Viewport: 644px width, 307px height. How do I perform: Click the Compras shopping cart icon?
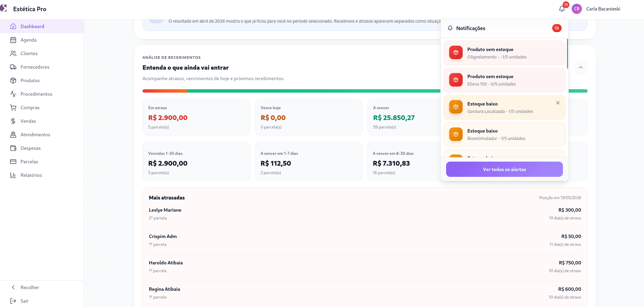(13, 108)
